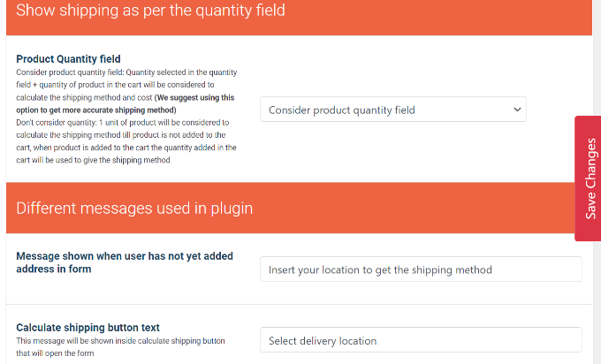This screenshot has height=364, width=601.
Task: Click the 'Calculate shipping button text' label
Action: [x=87, y=327]
